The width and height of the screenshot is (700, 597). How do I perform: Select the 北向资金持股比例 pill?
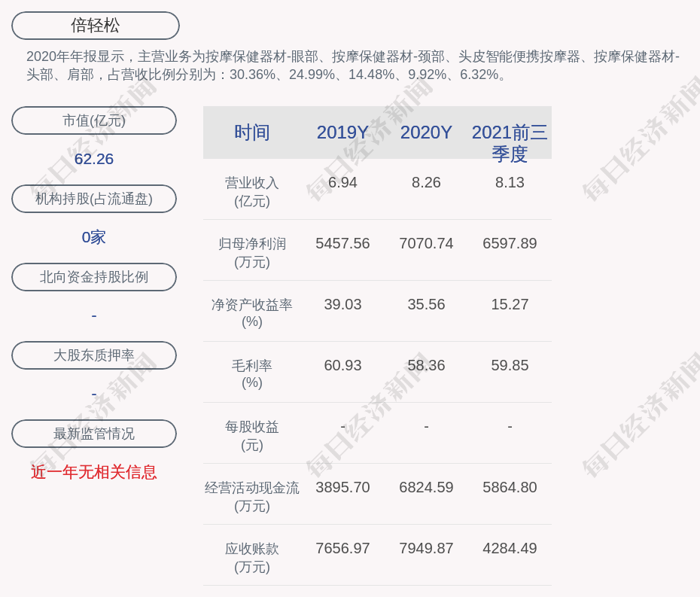[x=94, y=277]
